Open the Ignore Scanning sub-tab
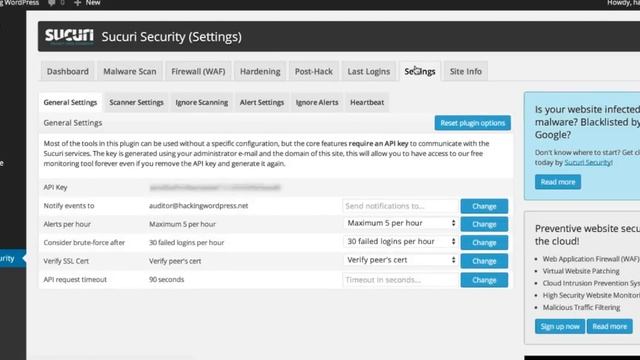Viewport: 640px width, 360px height. click(x=202, y=102)
